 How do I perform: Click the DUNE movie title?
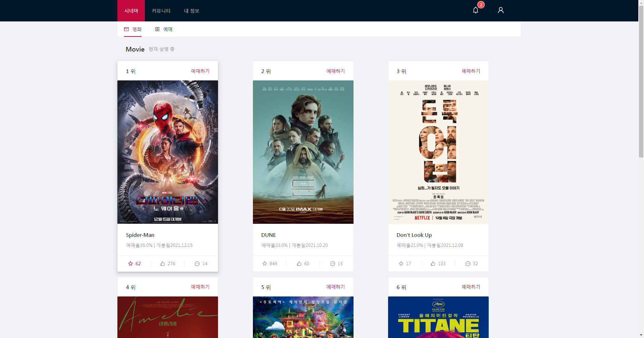click(x=268, y=235)
